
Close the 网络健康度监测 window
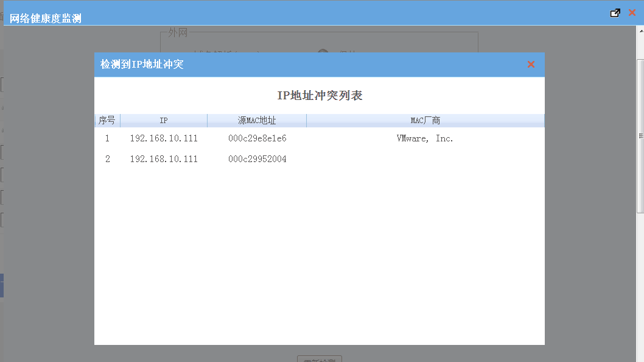[x=632, y=13]
